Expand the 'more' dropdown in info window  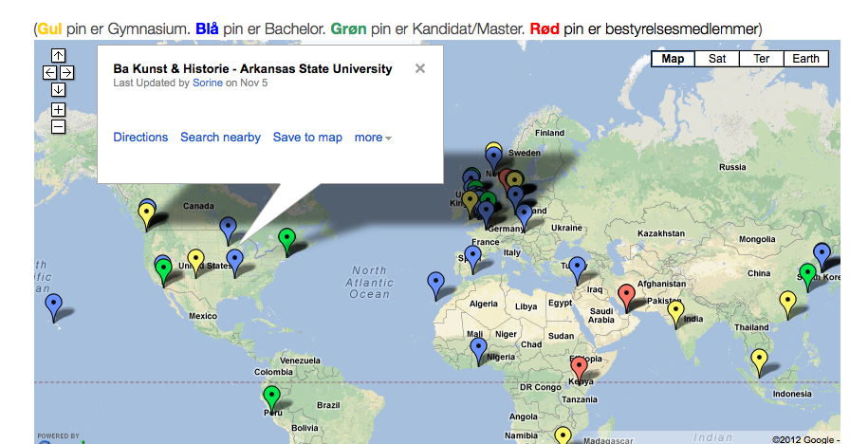(x=373, y=138)
